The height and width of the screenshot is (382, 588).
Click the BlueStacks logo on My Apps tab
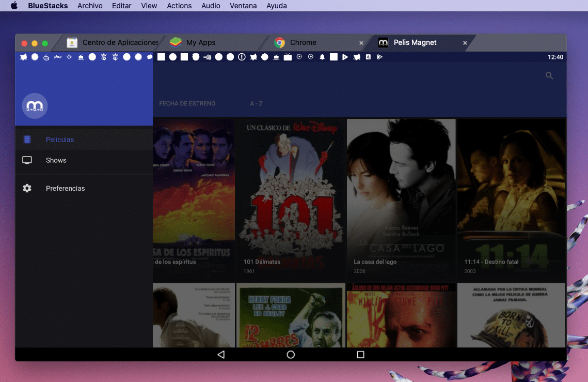(x=175, y=42)
